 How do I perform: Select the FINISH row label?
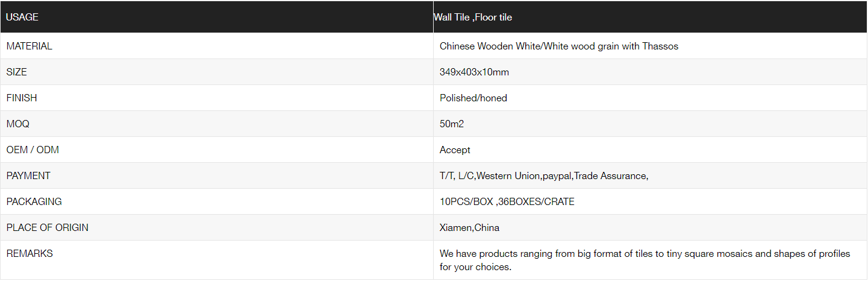[22, 98]
